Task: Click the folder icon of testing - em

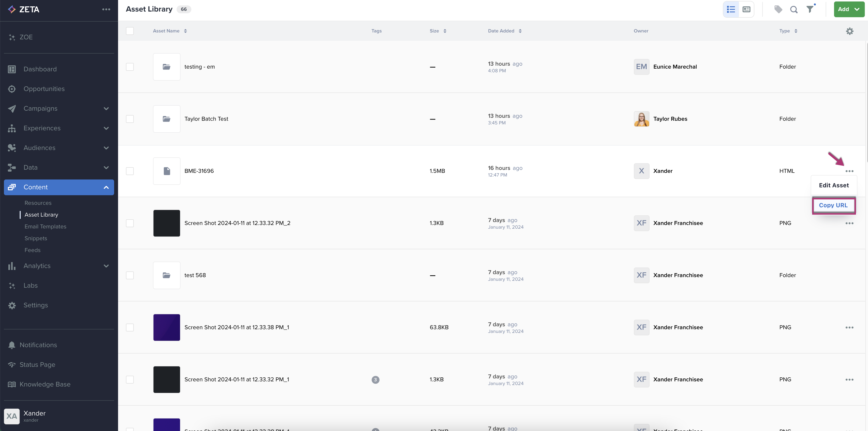Action: (x=167, y=67)
